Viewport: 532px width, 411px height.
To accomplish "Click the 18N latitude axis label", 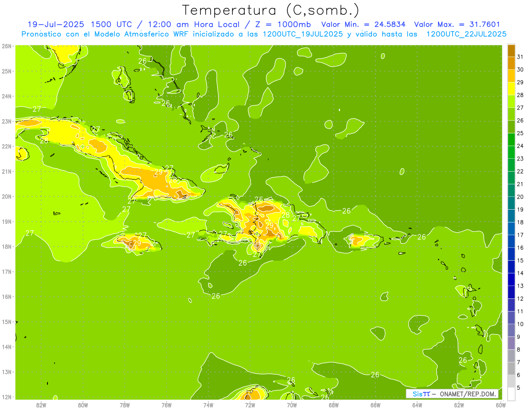I will [x=6, y=247].
